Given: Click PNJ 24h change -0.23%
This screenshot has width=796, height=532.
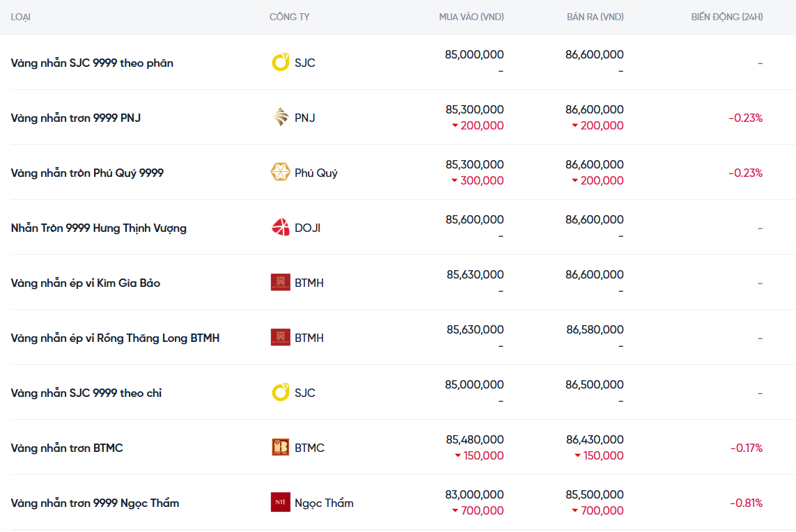Looking at the screenshot, I should click(x=746, y=118).
